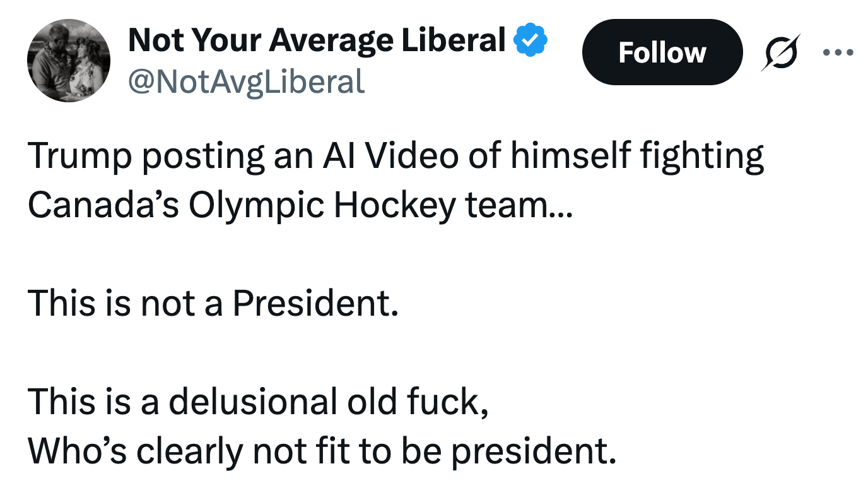Toggle following state with the Follow button
Screen dimensions: 868x495
pos(662,53)
